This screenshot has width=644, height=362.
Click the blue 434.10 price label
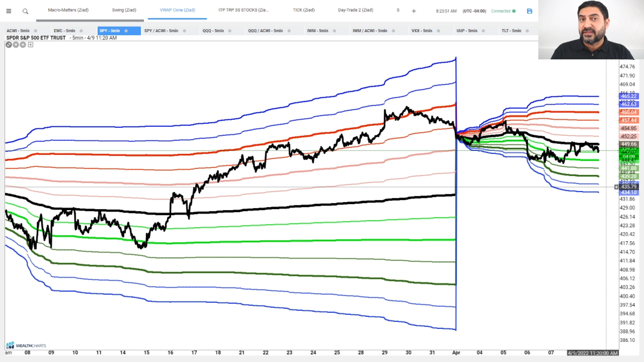629,192
